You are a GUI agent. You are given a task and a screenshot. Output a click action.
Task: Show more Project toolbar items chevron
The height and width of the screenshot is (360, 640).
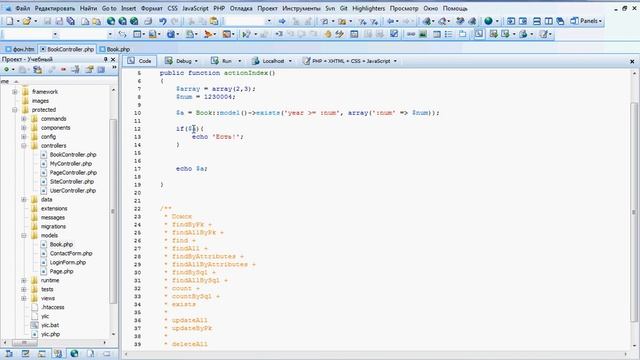(x=114, y=68)
